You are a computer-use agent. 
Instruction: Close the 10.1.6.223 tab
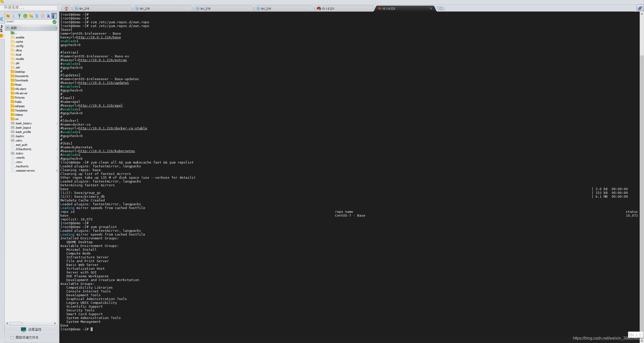tap(431, 9)
